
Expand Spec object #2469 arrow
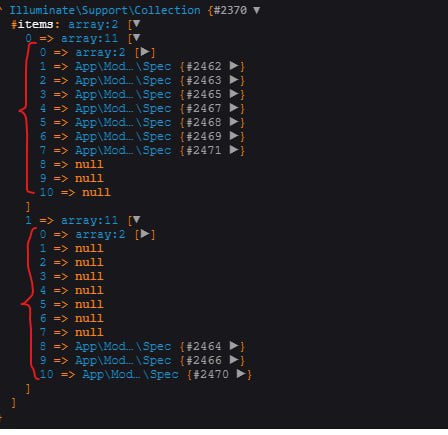click(234, 136)
